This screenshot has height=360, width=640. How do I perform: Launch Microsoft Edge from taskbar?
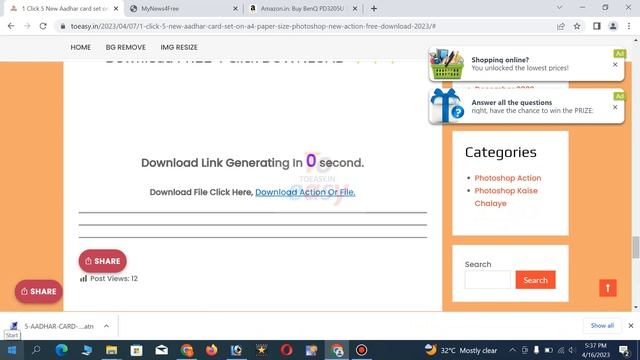tap(62, 350)
